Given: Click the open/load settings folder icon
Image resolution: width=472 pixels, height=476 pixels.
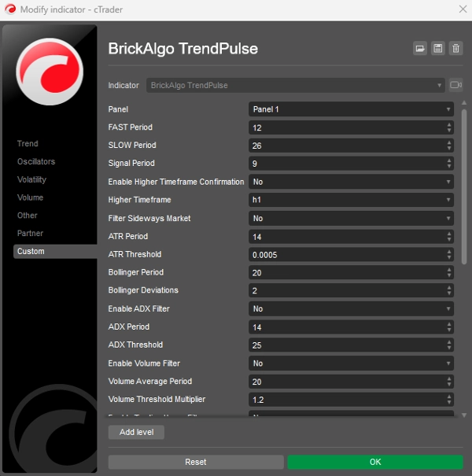Looking at the screenshot, I should pos(420,49).
